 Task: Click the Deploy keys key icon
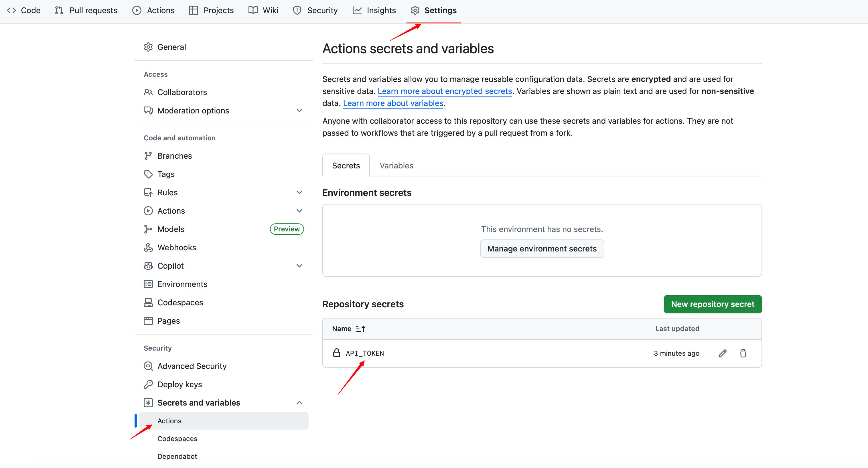tap(148, 384)
